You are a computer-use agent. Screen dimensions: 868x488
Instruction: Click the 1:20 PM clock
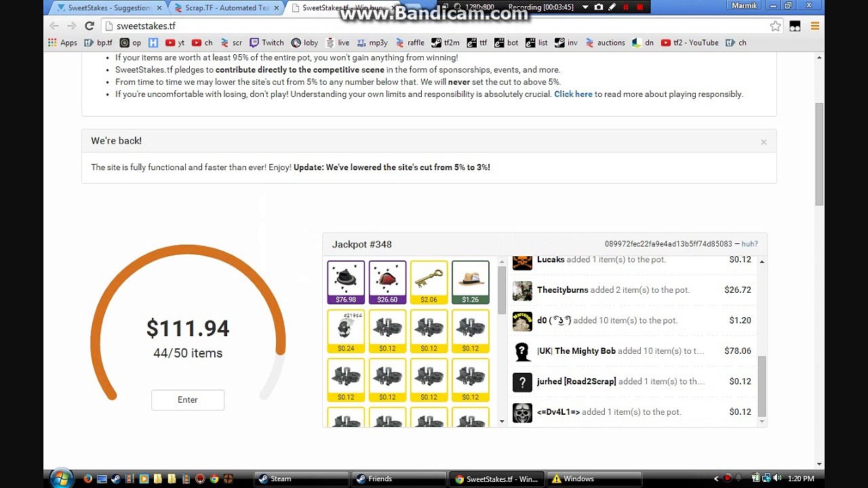802,479
